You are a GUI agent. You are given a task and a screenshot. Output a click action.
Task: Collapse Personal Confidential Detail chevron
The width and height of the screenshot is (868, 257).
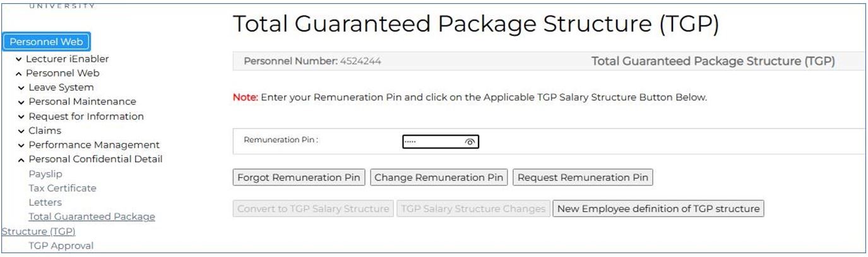pyautogui.click(x=22, y=159)
